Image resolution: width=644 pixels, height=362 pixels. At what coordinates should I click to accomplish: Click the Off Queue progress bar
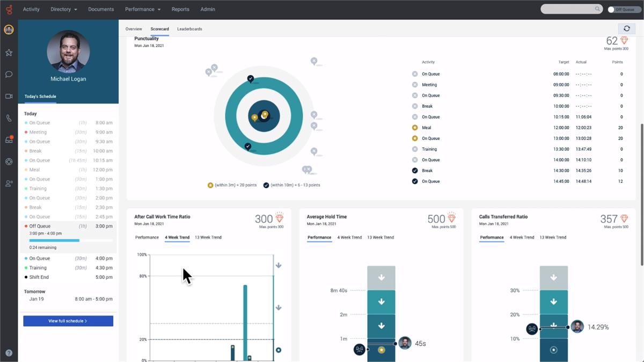tap(71, 241)
